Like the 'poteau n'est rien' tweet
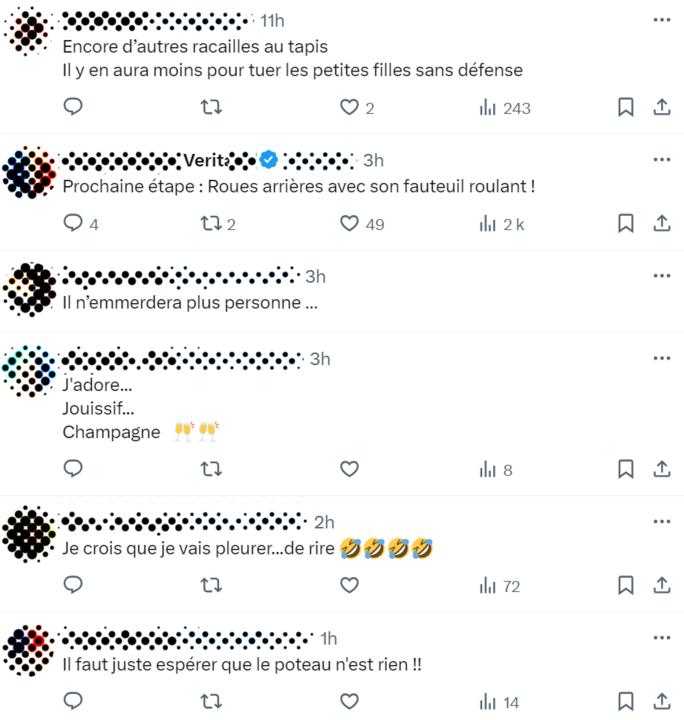Image resolution: width=684 pixels, height=720 pixels. coord(349,701)
